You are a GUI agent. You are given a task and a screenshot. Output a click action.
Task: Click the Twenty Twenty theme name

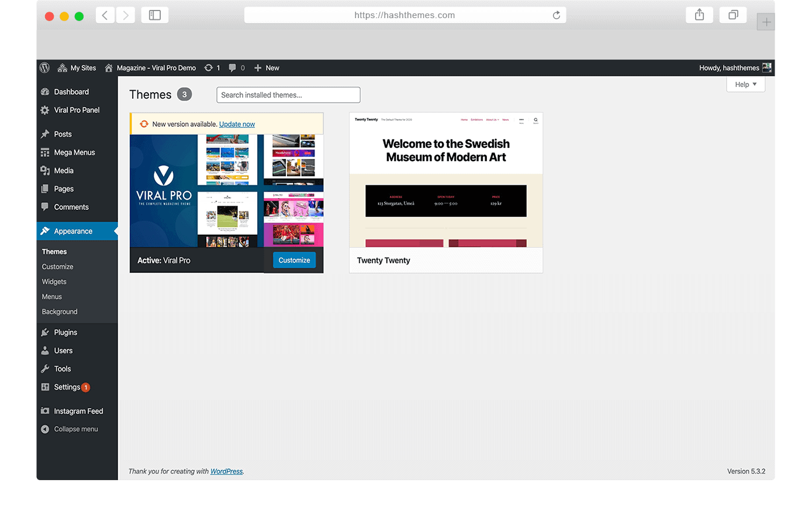coord(383,261)
